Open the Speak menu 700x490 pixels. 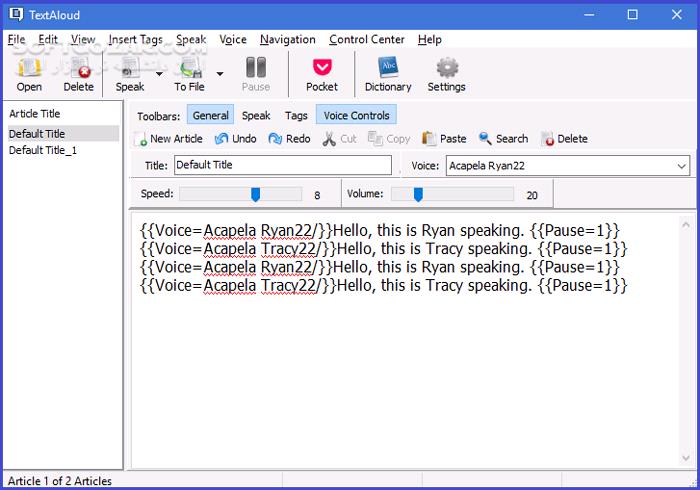pos(191,40)
